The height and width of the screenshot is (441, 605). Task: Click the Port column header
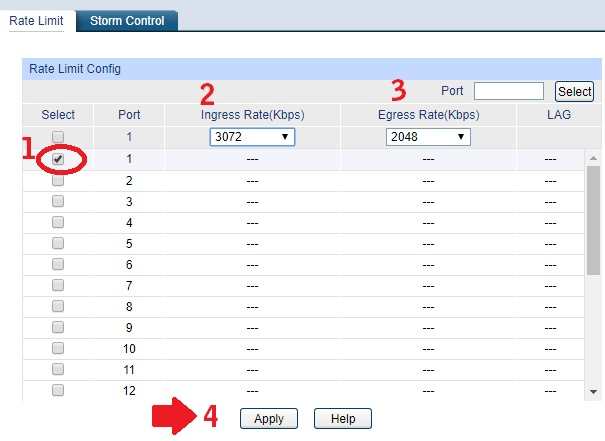[x=129, y=115]
